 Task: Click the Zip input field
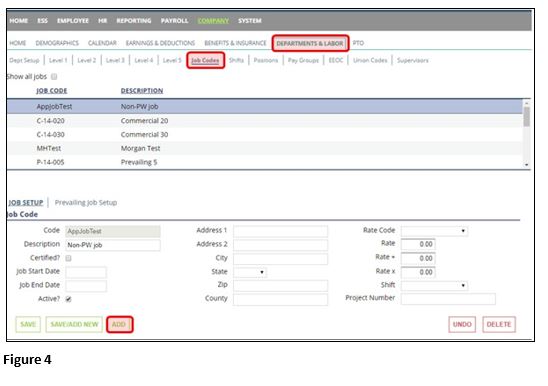pos(280,286)
